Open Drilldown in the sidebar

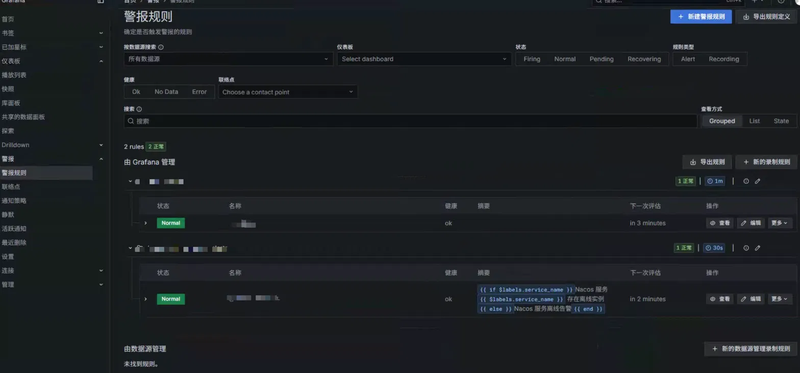[15, 145]
